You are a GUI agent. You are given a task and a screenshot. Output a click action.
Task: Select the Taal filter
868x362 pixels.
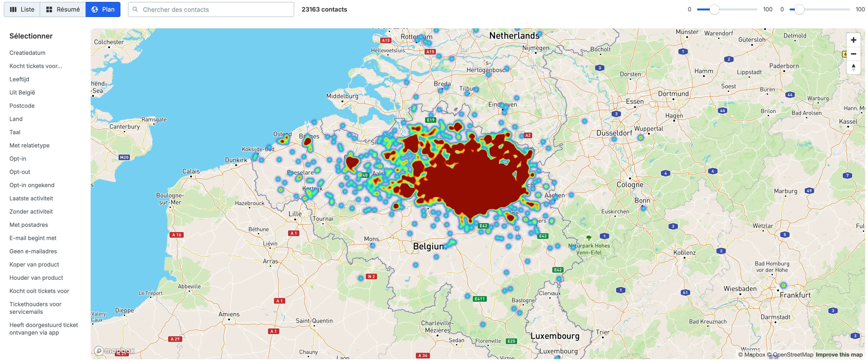pyautogui.click(x=15, y=132)
